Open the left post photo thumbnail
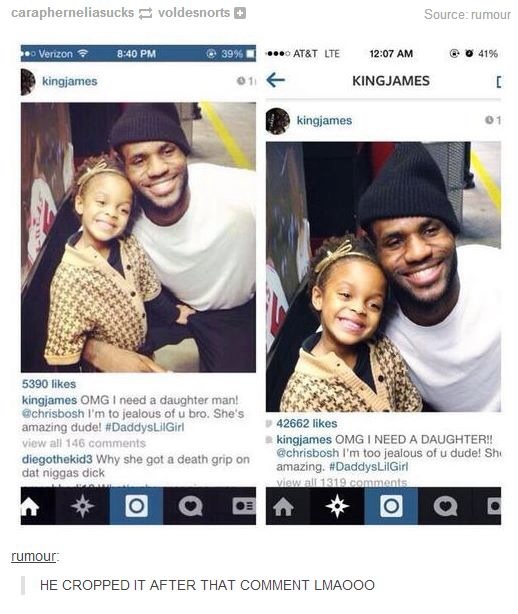518x614 pixels. 138,237
